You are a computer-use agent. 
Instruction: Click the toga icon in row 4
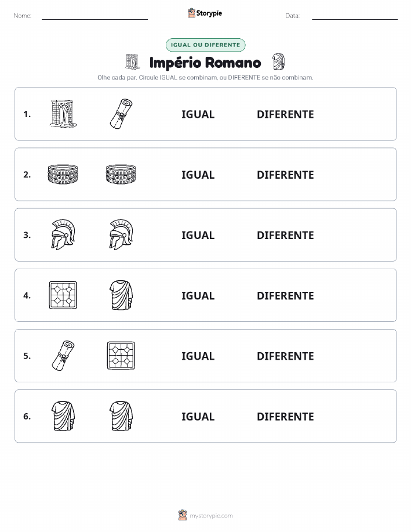tap(121, 295)
